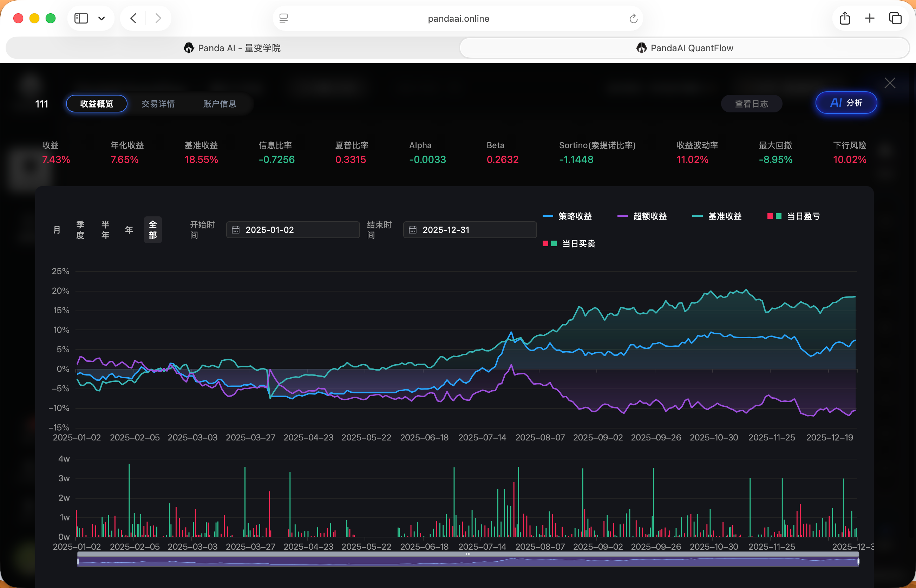
Task: Open the 交易详情 tab
Action: [x=158, y=104]
